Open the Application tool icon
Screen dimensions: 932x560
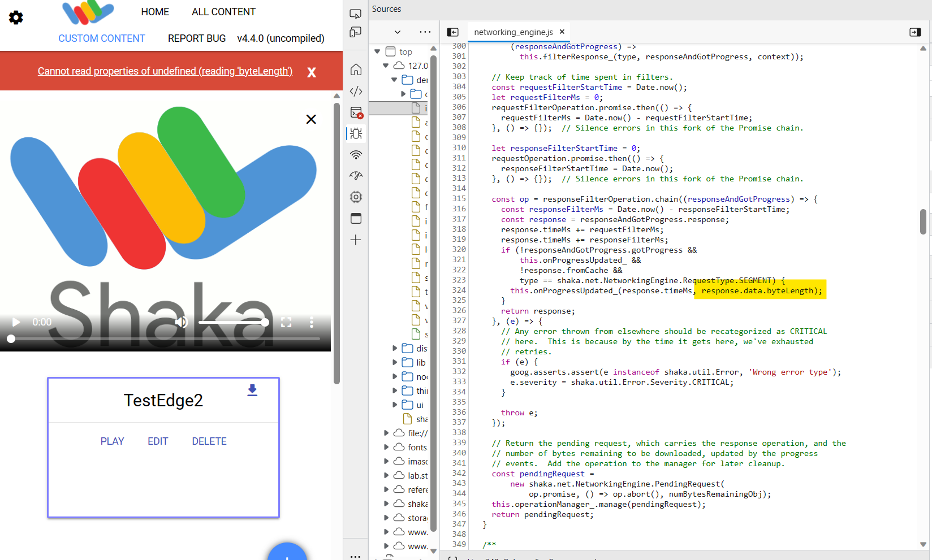356,219
